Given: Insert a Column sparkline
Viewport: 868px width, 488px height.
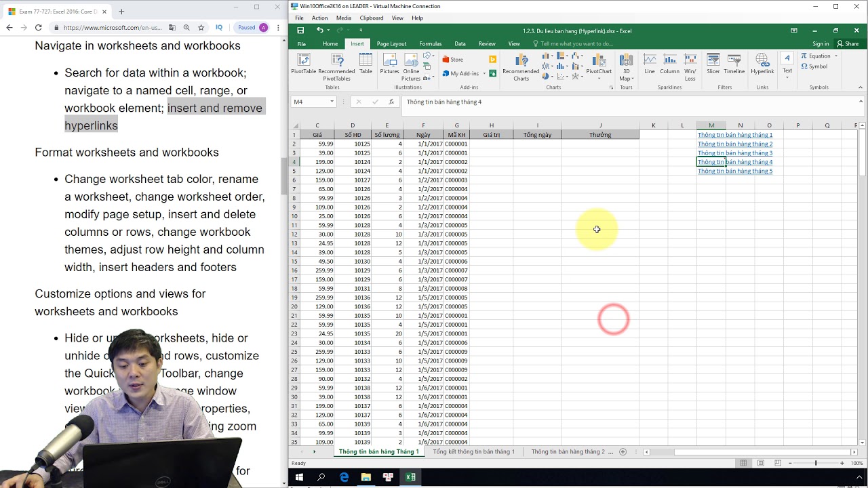Looking at the screenshot, I should click(669, 64).
